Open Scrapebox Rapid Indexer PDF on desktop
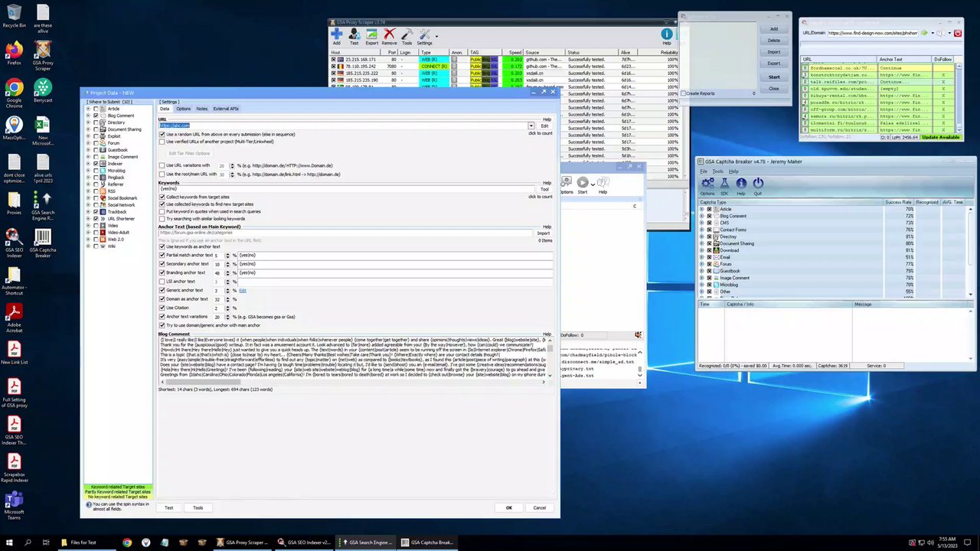 (x=14, y=468)
